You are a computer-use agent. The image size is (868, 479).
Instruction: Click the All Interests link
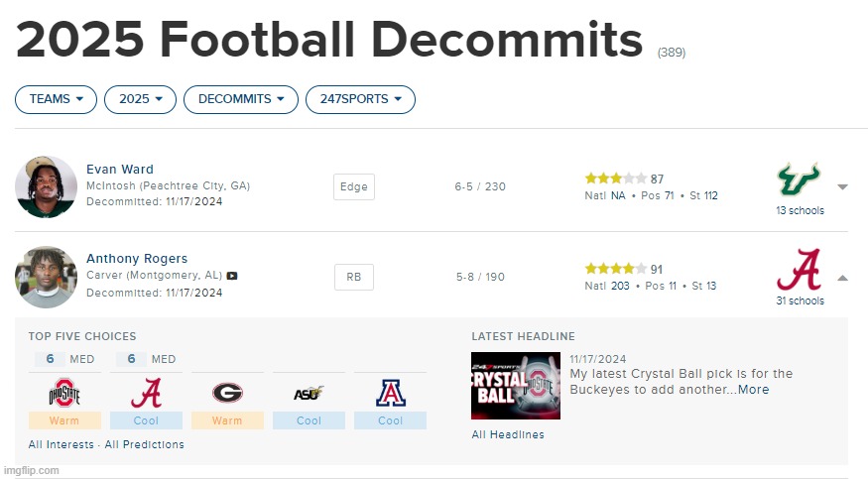[x=62, y=444]
